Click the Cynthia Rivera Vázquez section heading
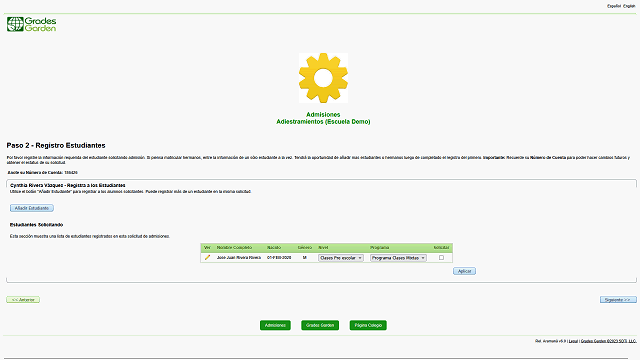The height and width of the screenshot is (360, 640). [x=68, y=185]
